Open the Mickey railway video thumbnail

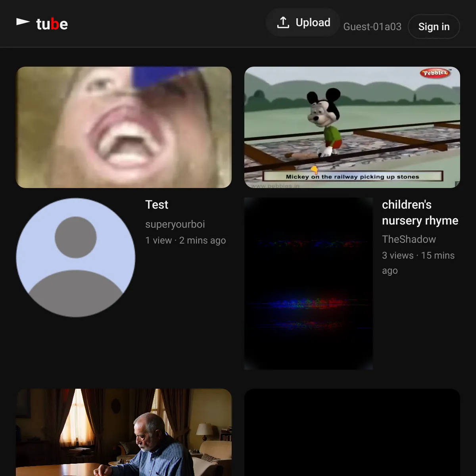352,127
